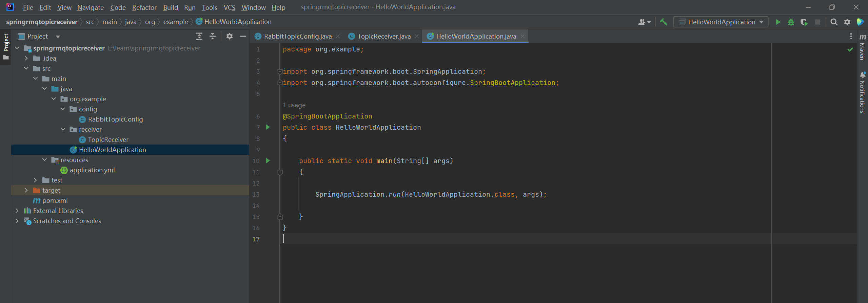This screenshot has height=303, width=868.
Task: Close the RabbitTopicConfig.java tab
Action: 338,36
